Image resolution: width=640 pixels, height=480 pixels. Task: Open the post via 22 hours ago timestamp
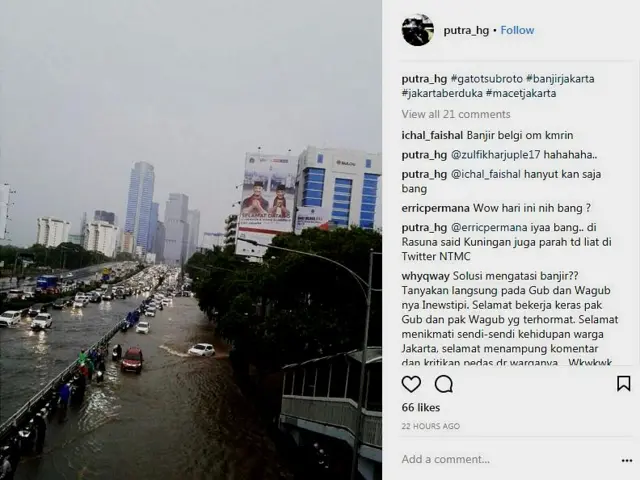[431, 426]
